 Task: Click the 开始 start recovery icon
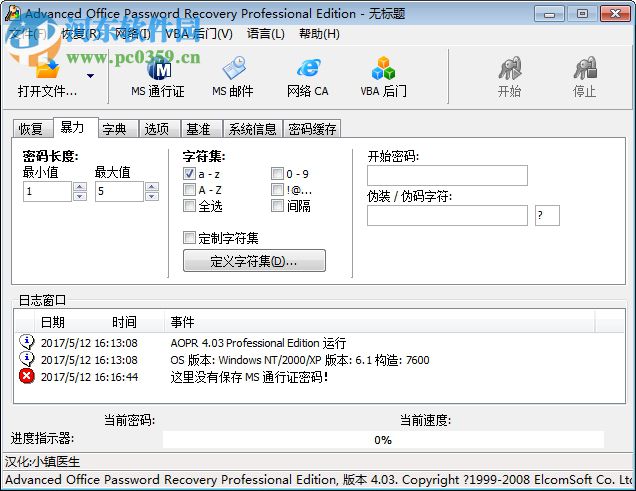point(509,77)
